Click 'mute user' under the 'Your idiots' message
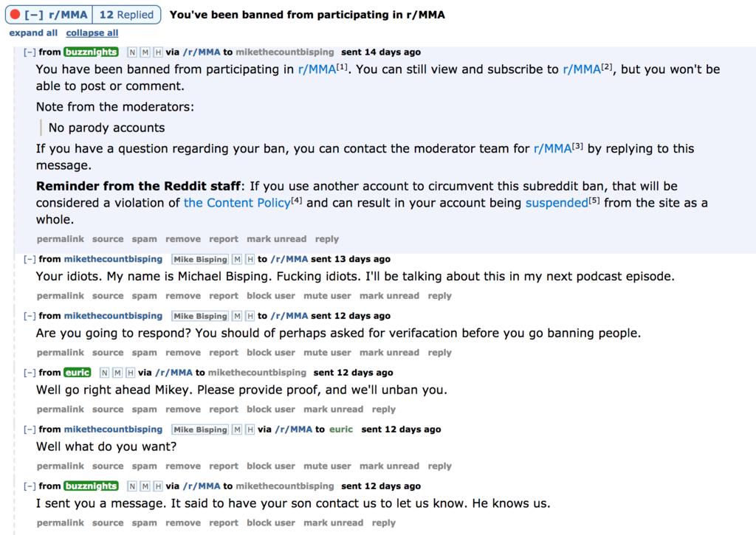 [x=327, y=296]
